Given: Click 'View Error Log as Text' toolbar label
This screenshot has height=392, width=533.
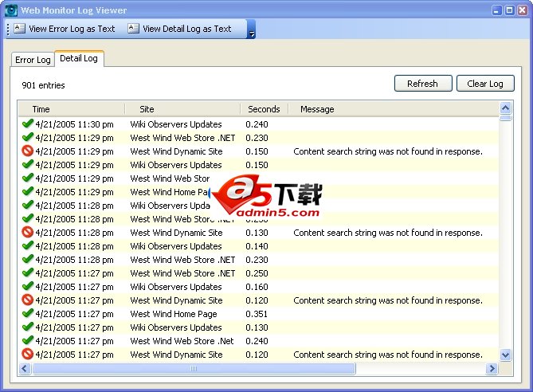Looking at the screenshot, I should point(72,29).
